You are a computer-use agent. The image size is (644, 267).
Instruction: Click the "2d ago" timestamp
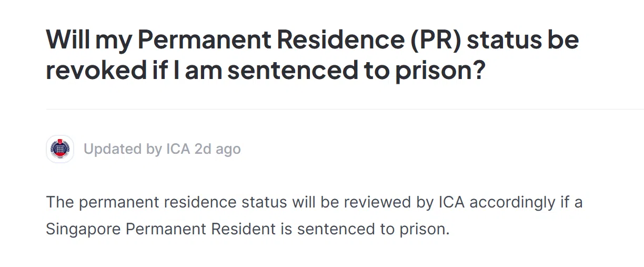coord(217,149)
